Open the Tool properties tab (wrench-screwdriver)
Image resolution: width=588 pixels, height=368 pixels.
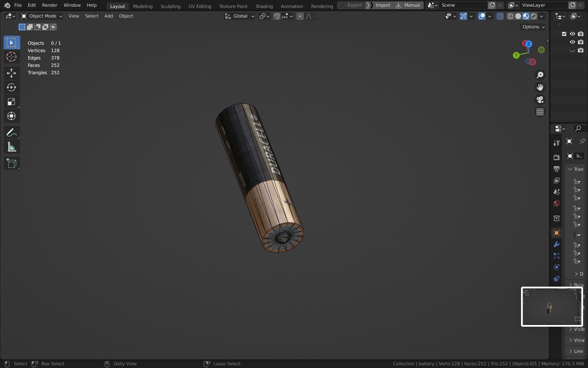pos(556,143)
